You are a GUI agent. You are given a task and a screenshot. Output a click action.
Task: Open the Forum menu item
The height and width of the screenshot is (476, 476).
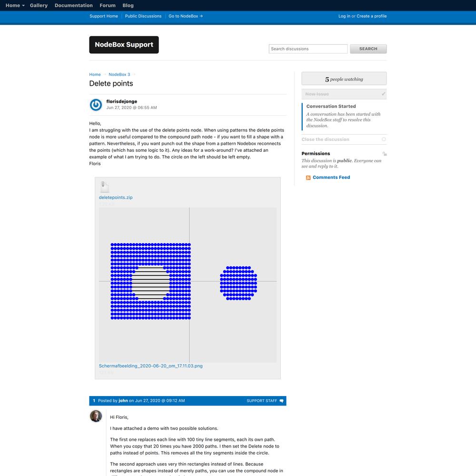pos(108,5)
